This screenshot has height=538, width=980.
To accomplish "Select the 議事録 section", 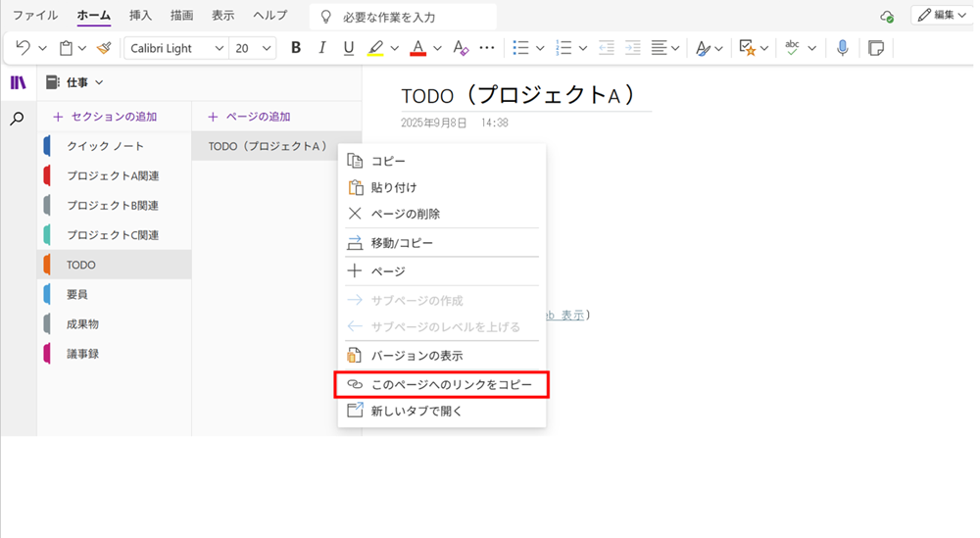I will 115,354.
